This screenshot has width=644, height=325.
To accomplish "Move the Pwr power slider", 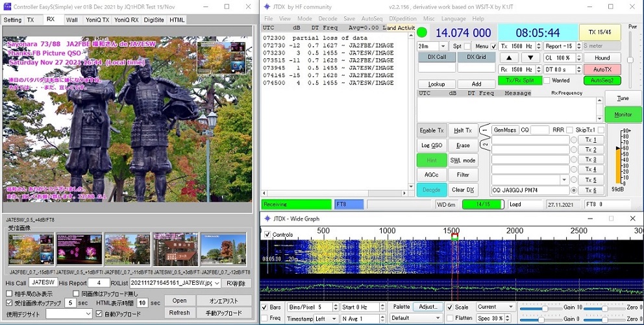I will pyautogui.click(x=630, y=60).
